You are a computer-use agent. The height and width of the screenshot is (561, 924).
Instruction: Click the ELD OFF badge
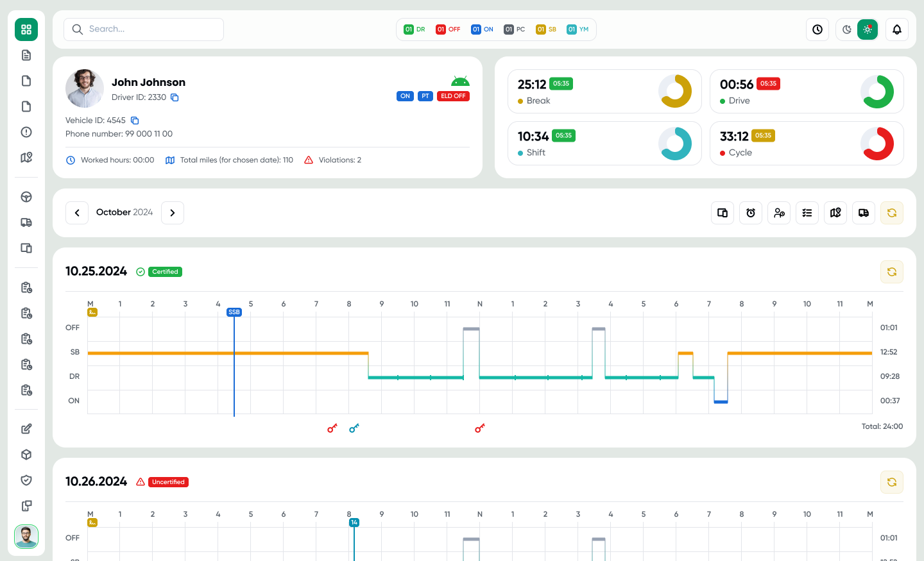click(x=453, y=96)
